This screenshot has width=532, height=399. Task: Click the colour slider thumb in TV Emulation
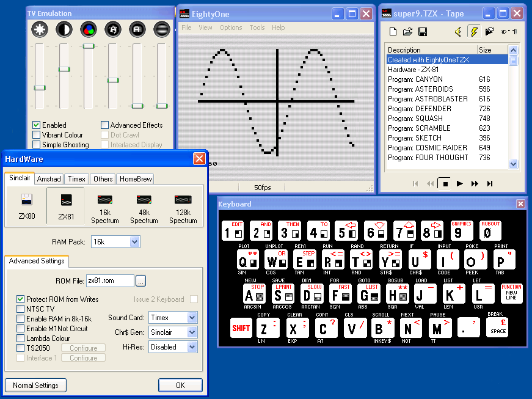(89, 46)
